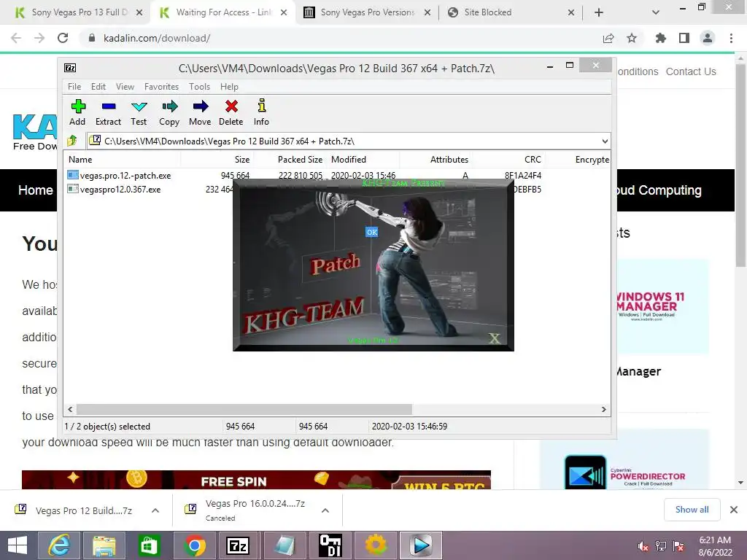Image resolution: width=747 pixels, height=560 pixels.
Task: Open 7-Zip from taskbar
Action: pyautogui.click(x=239, y=545)
